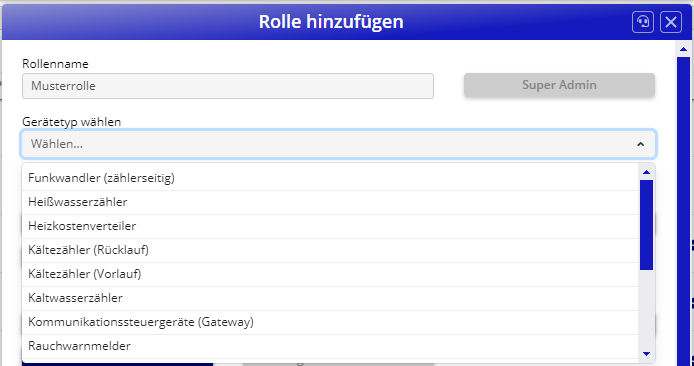Pick Kältezähler (Rücklauf) entry
Image resolution: width=694 pixels, height=366 pixels.
[330, 250]
